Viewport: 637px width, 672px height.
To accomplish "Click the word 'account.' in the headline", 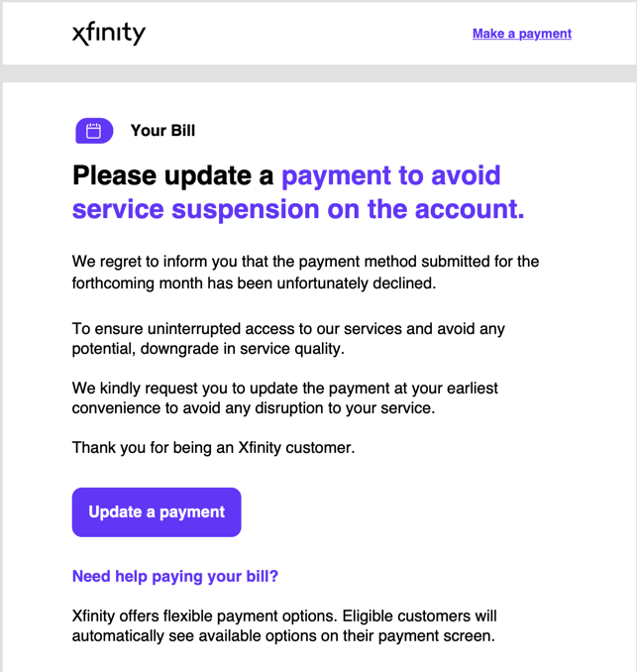I will coord(470,209).
